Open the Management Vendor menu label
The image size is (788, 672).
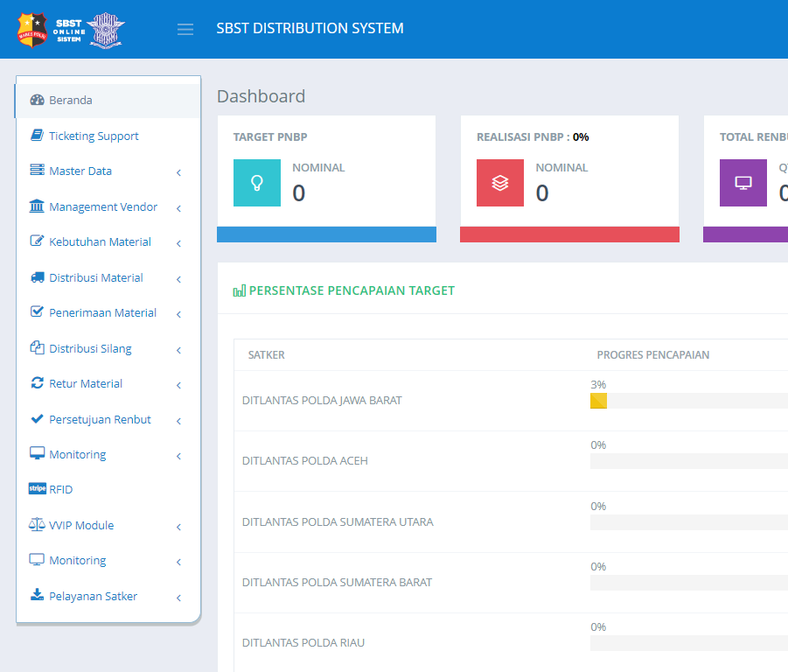point(103,206)
